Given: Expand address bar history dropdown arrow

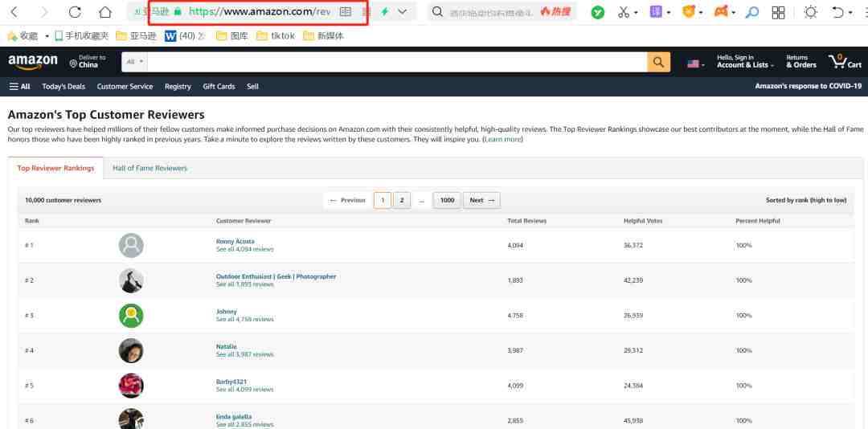Looking at the screenshot, I should [x=403, y=11].
